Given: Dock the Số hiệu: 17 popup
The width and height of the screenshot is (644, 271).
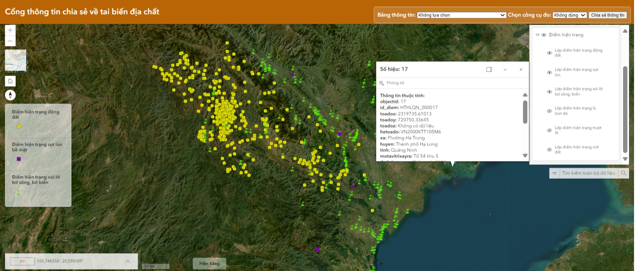Looking at the screenshot, I should 489,69.
